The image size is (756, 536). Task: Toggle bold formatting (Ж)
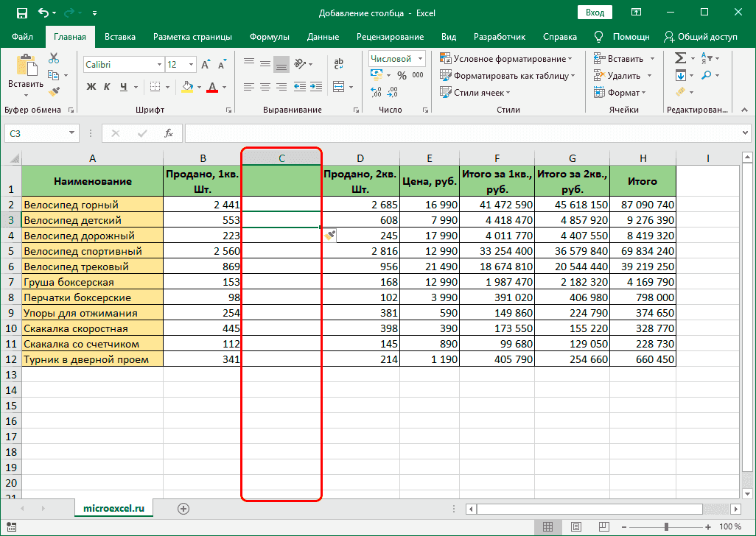click(91, 87)
